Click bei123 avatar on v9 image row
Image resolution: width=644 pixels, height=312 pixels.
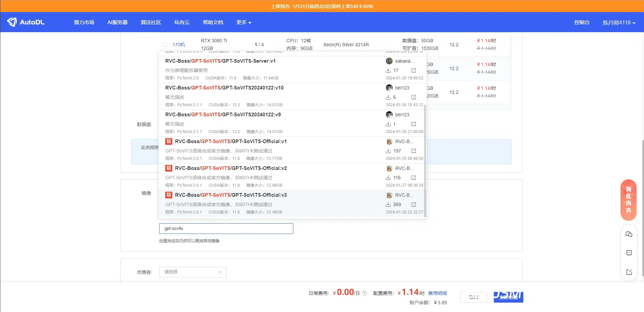(x=389, y=115)
